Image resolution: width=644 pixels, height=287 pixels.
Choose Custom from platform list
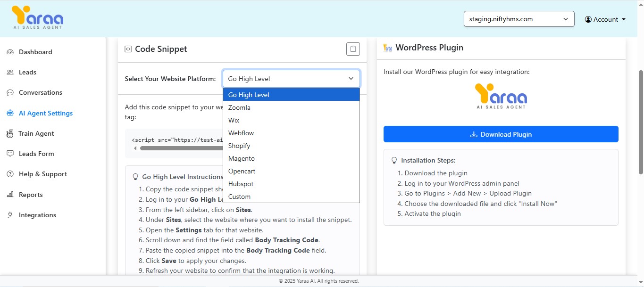[x=291, y=197]
